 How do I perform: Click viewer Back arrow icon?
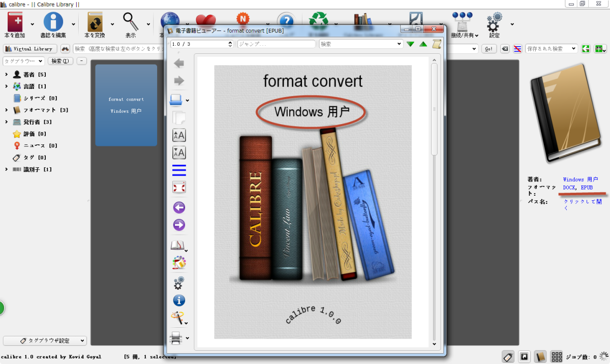click(179, 64)
